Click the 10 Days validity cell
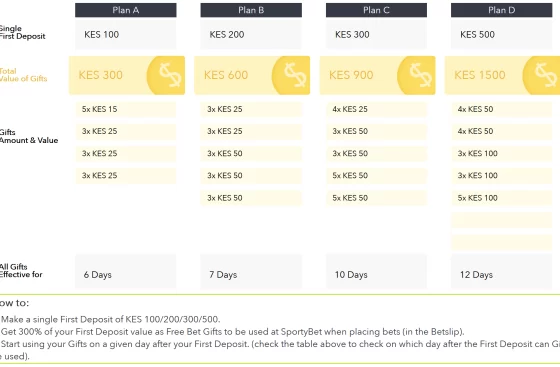 tap(376, 271)
